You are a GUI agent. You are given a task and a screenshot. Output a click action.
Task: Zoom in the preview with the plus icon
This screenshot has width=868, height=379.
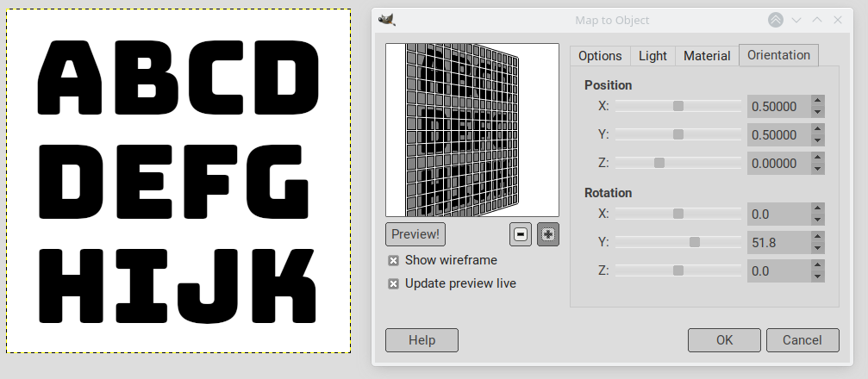(x=548, y=234)
